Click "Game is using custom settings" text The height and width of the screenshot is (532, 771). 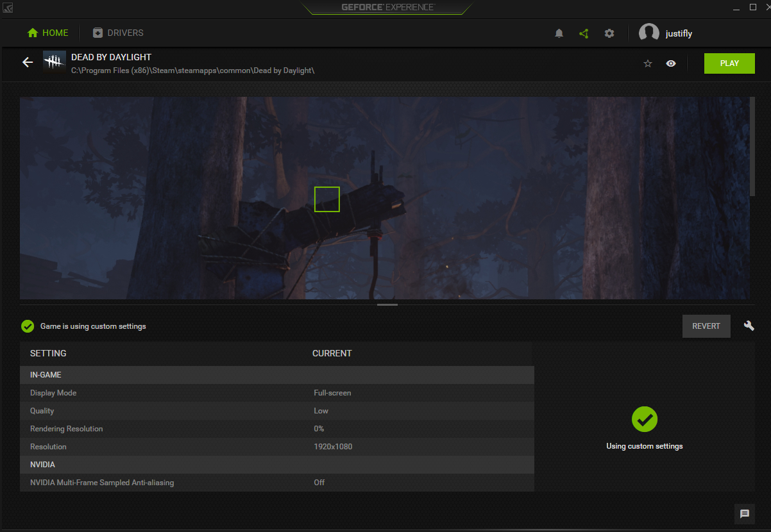93,326
